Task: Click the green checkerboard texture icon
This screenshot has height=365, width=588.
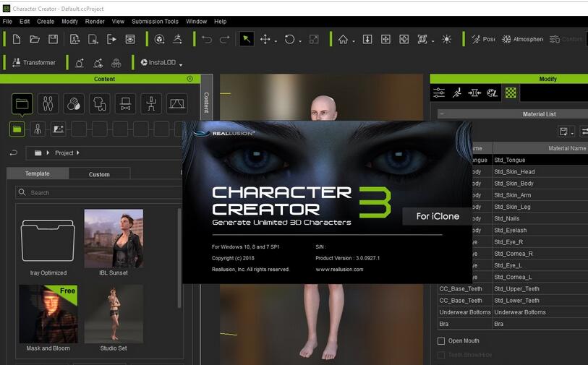Action: pyautogui.click(x=511, y=93)
